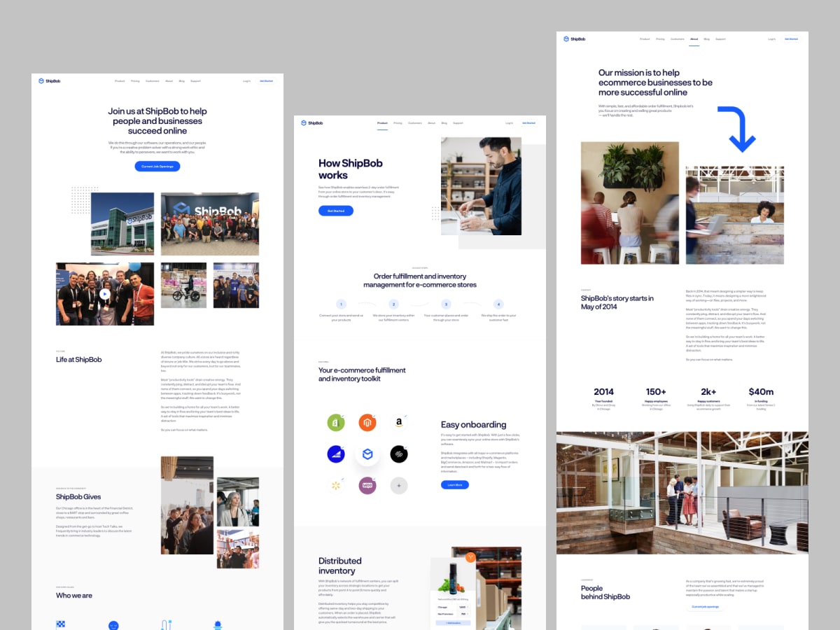Open About in the careers page navigation

click(x=169, y=81)
